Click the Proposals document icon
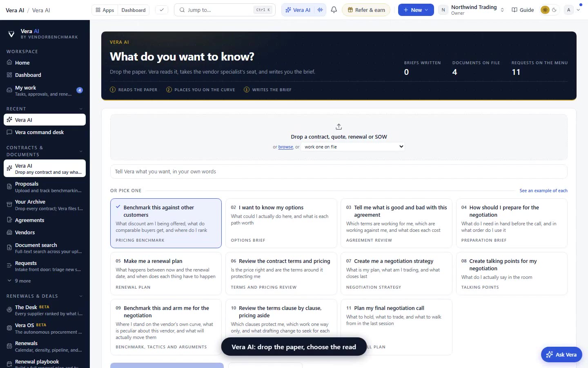The width and height of the screenshot is (588, 368). (9, 187)
